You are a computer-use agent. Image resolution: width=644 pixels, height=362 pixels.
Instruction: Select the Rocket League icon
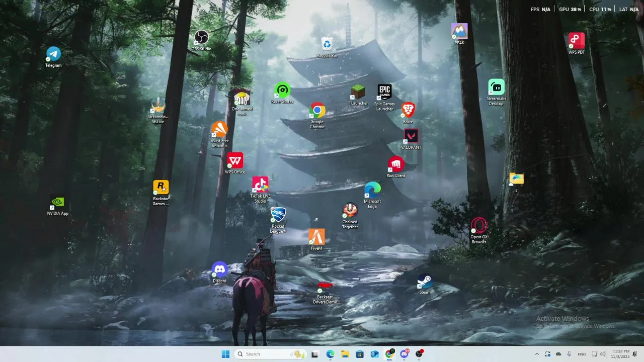click(278, 220)
